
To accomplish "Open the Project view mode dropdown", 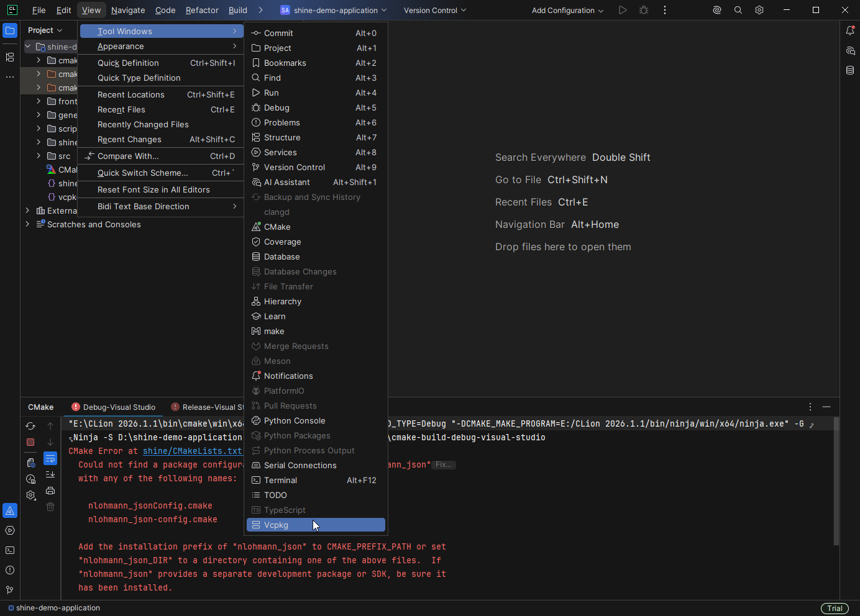I will [45, 30].
